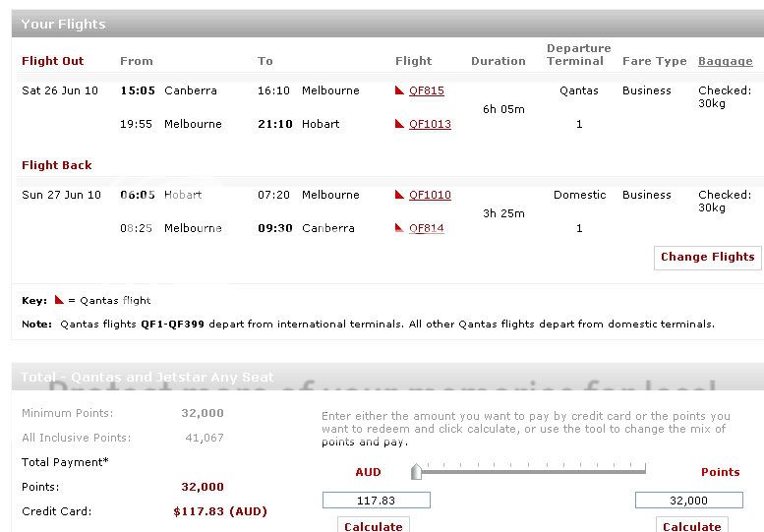The image size is (764, 532).
Task: Open the QF1013 flight link
Action: click(x=430, y=124)
